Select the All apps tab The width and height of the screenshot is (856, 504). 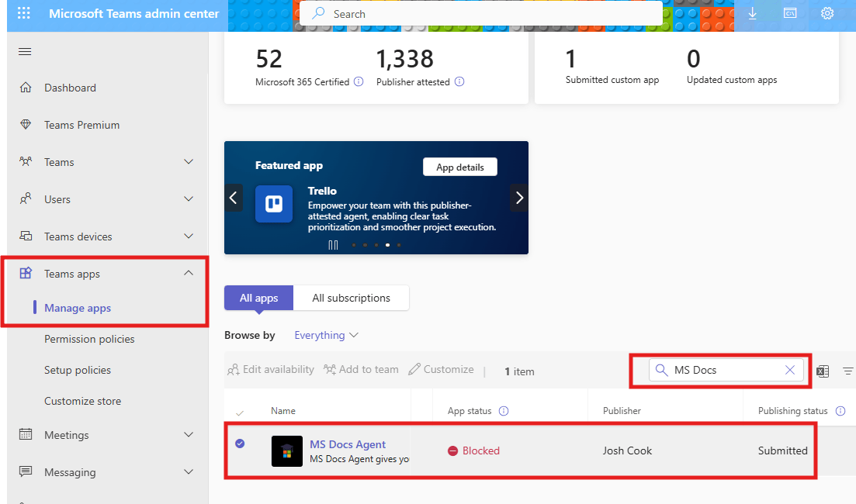click(258, 298)
